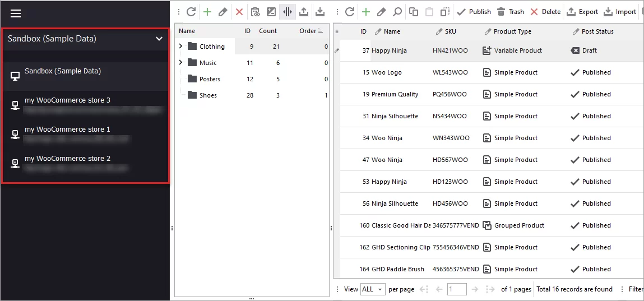Screen dimensions: 644x301
Task: Expand the Clothing category
Action: (x=180, y=47)
